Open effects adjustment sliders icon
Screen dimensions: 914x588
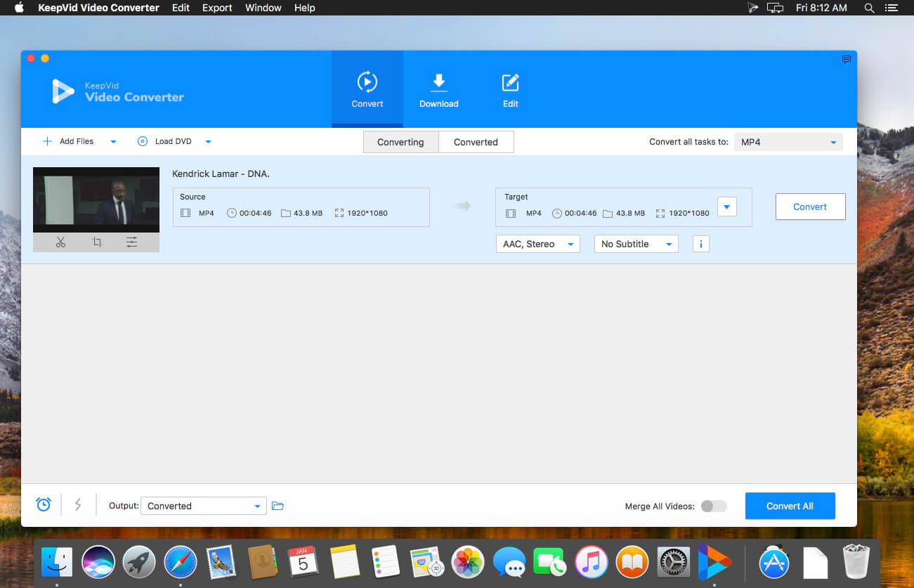click(131, 242)
